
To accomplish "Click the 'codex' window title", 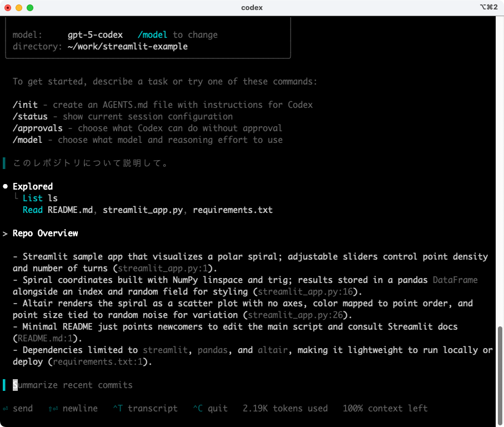I will pyautogui.click(x=252, y=8).
